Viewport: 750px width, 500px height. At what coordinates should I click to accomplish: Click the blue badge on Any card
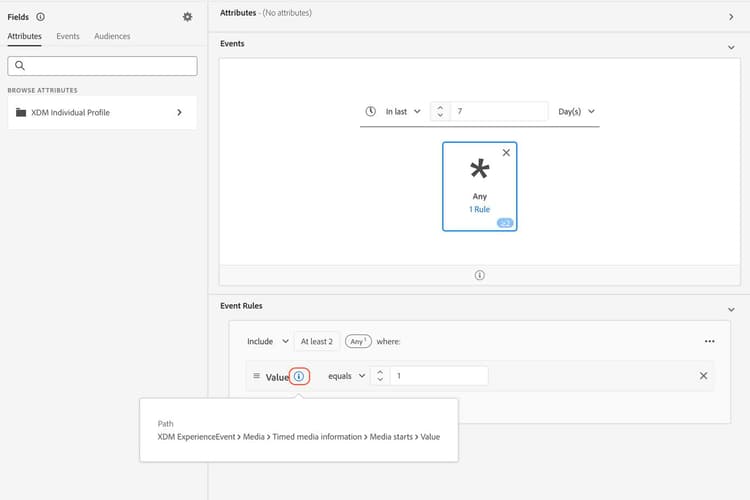tap(505, 222)
